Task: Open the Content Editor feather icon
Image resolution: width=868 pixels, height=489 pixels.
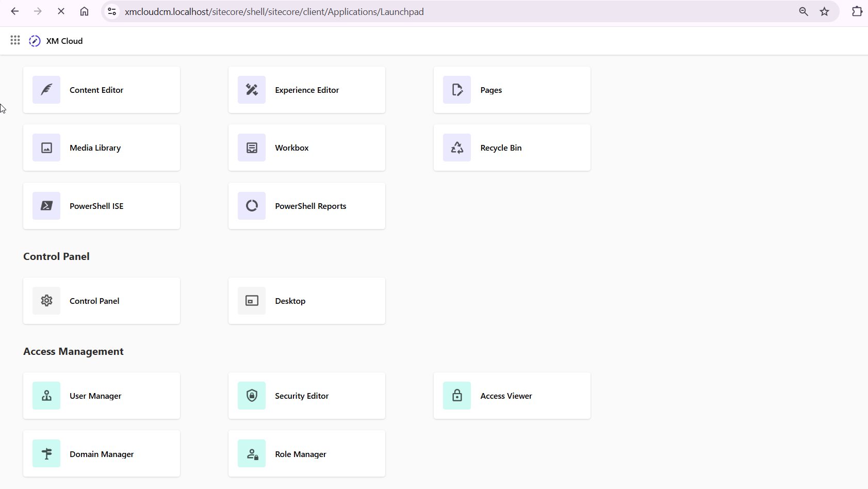Action: click(46, 90)
